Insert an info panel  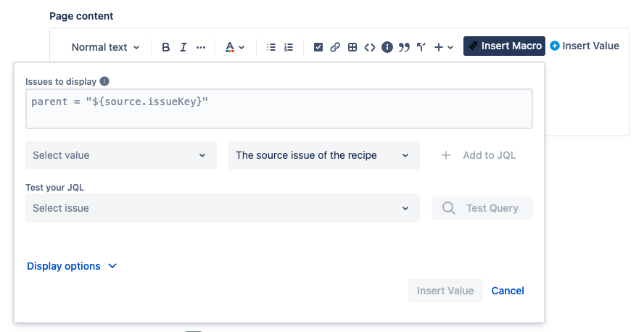387,47
